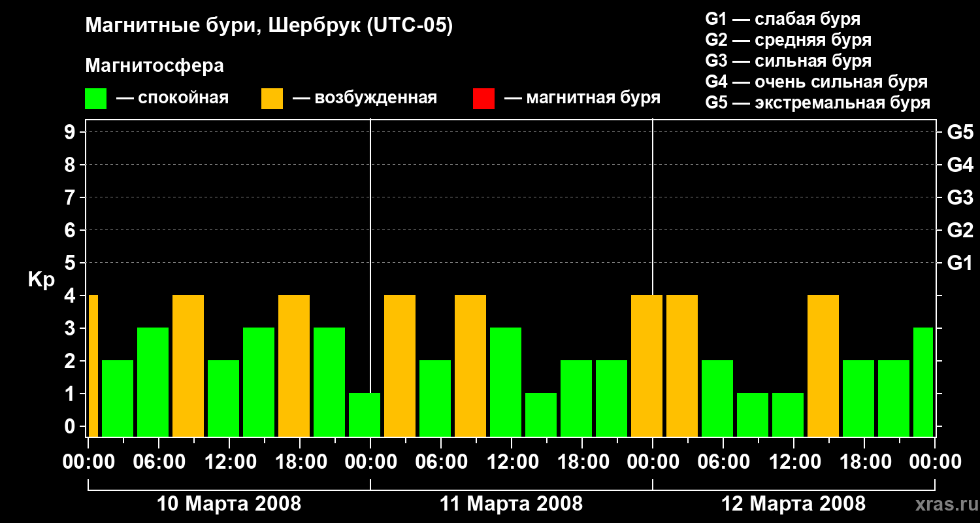
Task: Click the 'G5 — экстремальная буря' line
Action: coord(818,103)
